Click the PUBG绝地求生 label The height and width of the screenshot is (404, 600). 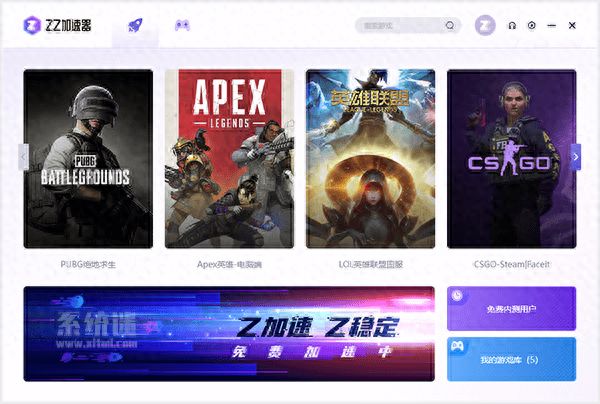click(x=88, y=264)
